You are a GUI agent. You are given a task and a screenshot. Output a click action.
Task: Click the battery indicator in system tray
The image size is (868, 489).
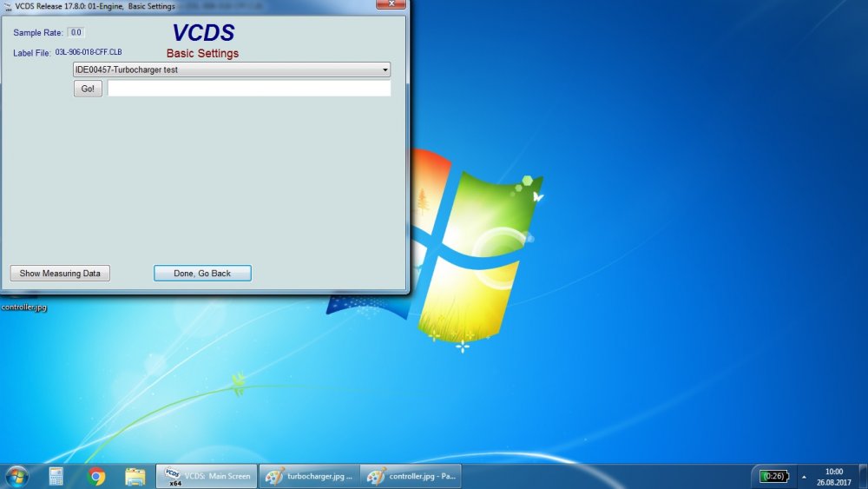[773, 476]
